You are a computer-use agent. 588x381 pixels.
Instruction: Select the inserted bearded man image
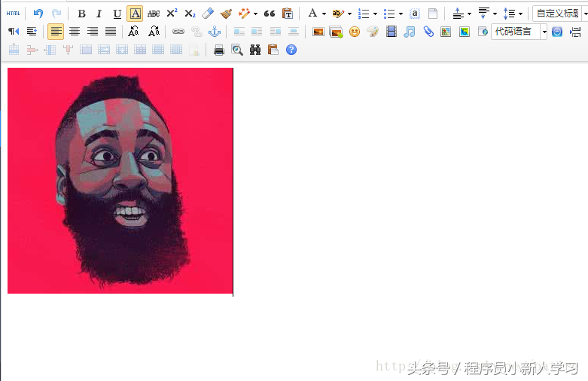(120, 181)
